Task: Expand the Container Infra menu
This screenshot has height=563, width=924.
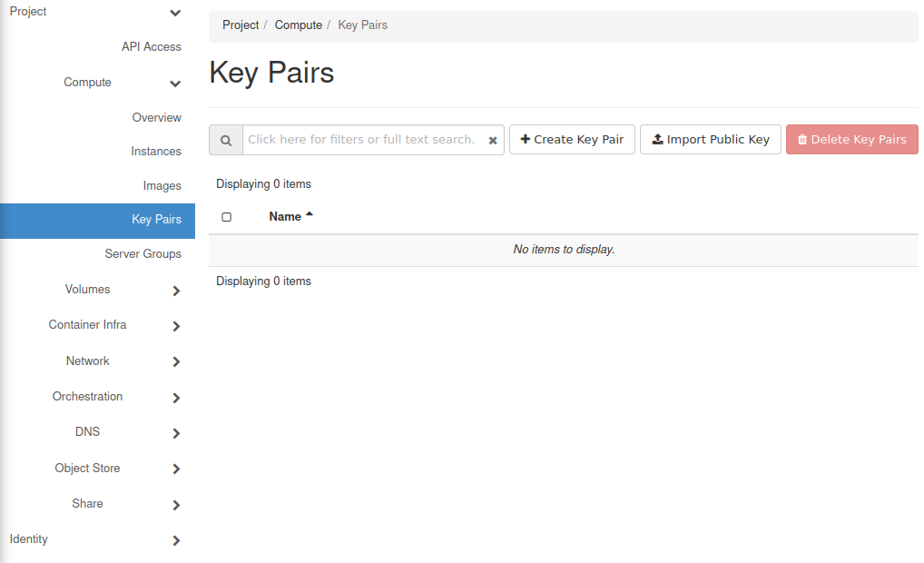Action: pyautogui.click(x=176, y=326)
